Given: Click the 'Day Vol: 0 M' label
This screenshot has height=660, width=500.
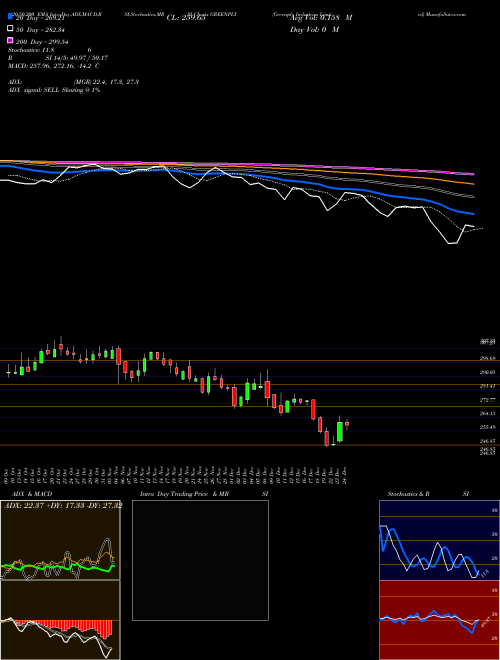Looking at the screenshot, I should click(x=314, y=29).
